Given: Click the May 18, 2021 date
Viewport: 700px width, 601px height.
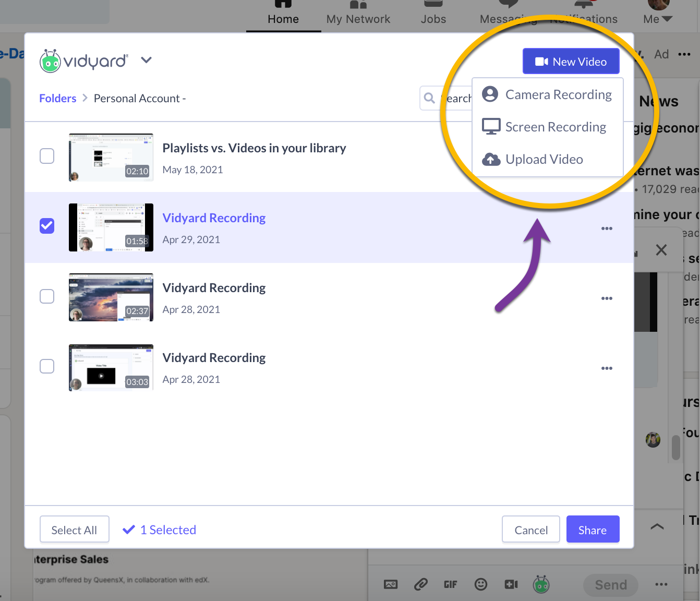Looking at the screenshot, I should (x=192, y=170).
